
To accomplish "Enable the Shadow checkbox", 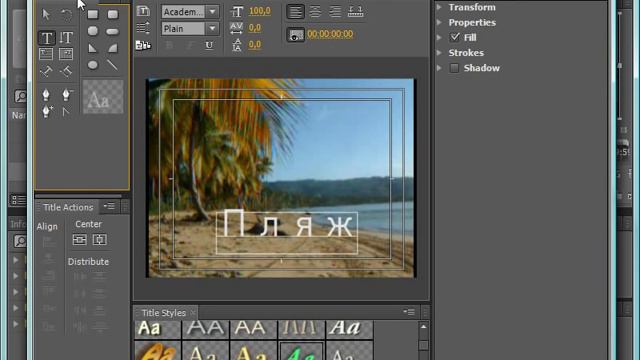I will pos(454,68).
